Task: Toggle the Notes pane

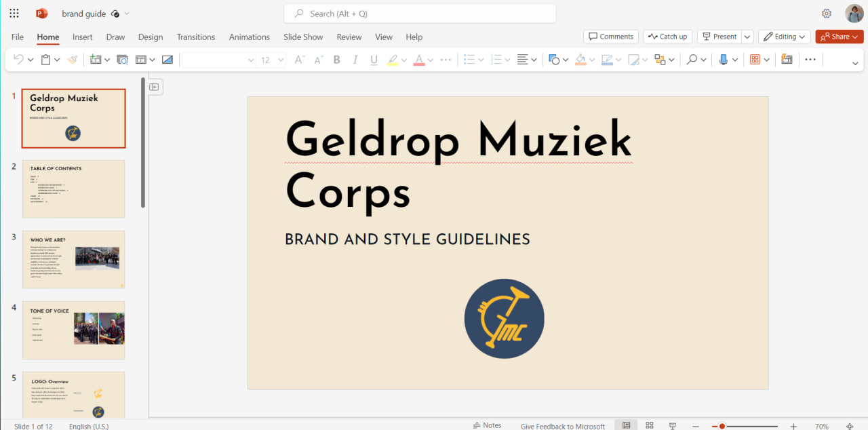Action: [487, 425]
